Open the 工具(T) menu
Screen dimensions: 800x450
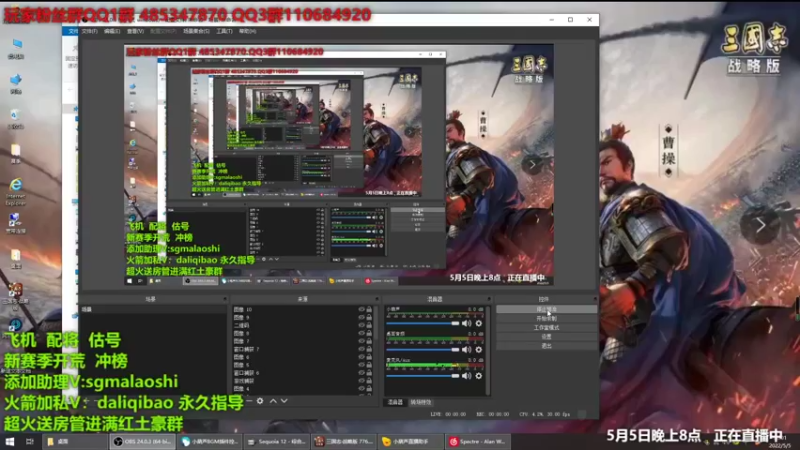point(224,31)
